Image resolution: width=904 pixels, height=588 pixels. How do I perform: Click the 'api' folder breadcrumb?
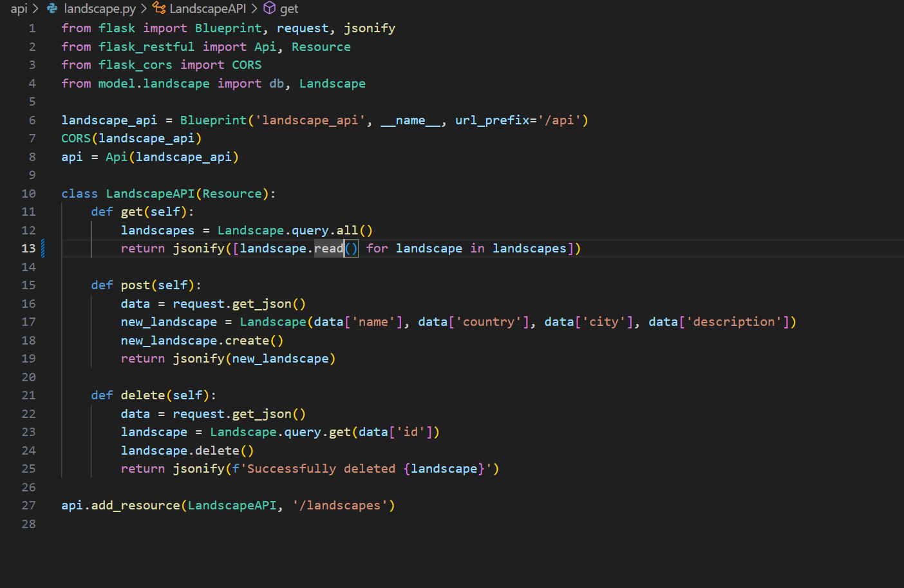coord(19,8)
